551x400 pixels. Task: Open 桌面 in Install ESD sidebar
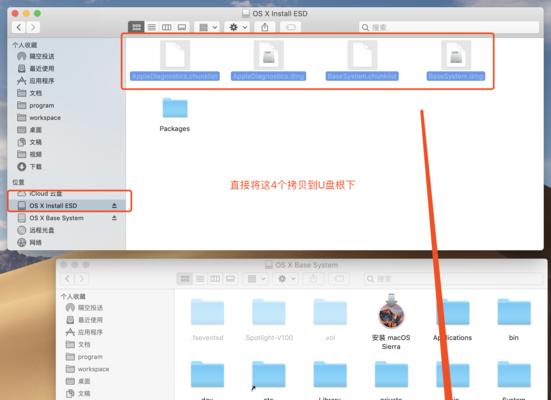click(30, 130)
